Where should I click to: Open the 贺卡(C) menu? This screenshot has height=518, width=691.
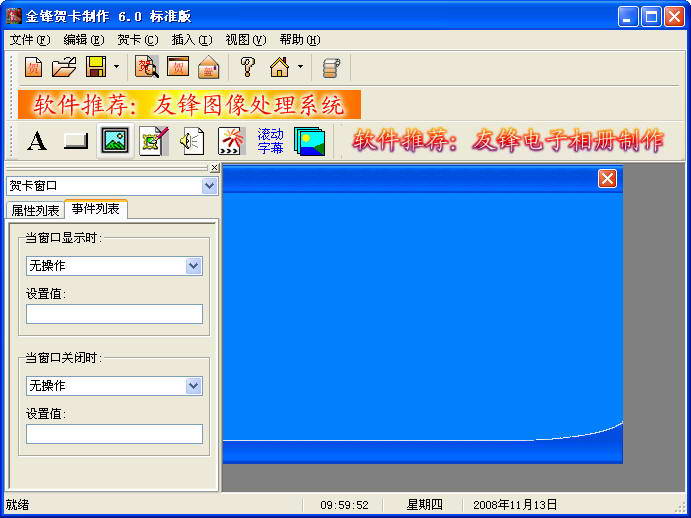137,40
